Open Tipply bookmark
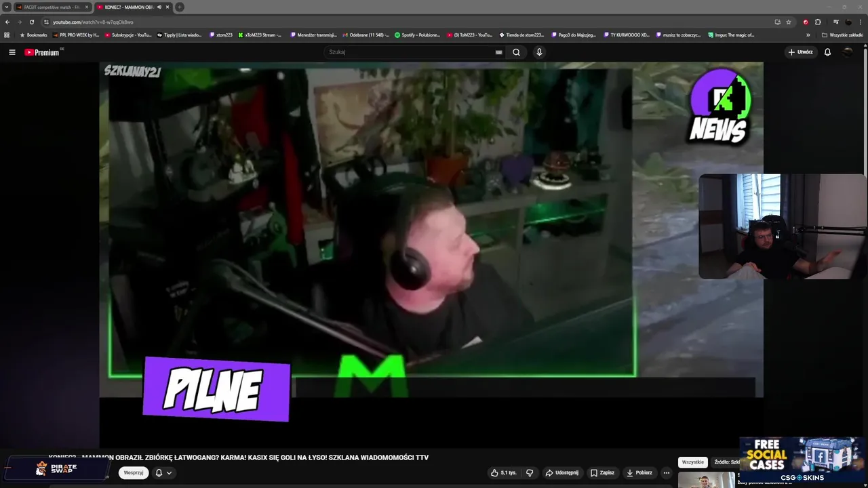This screenshot has height=488, width=868. [x=180, y=35]
